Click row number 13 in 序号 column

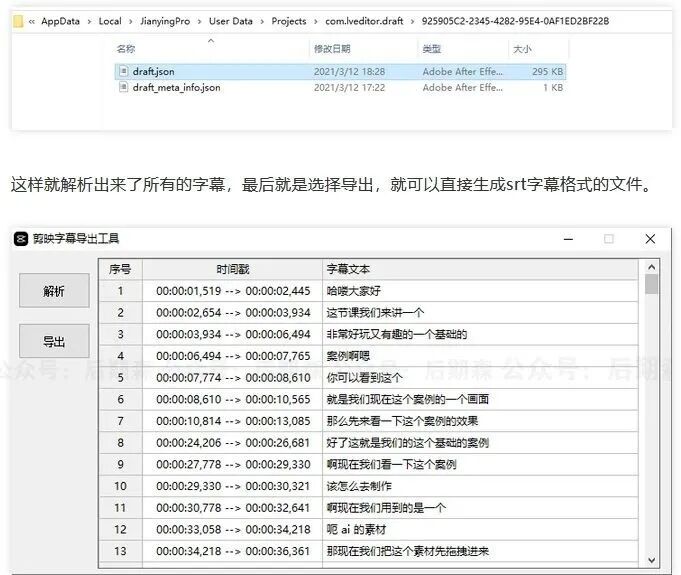120,552
